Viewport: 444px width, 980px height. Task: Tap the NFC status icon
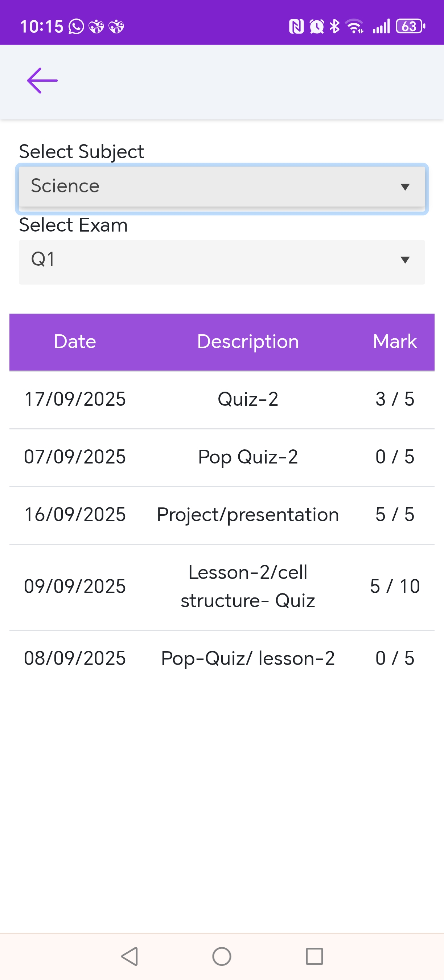pos(296,26)
